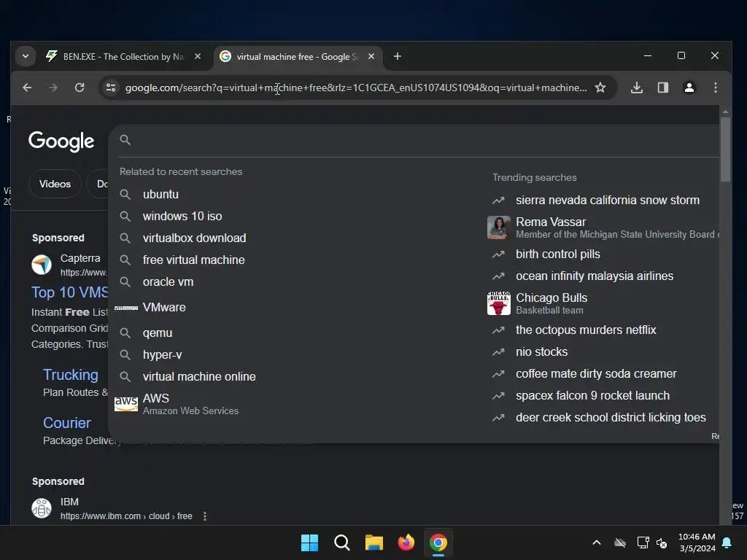The image size is (747, 560).
Task: Open Chrome downloads icon
Action: pyautogui.click(x=636, y=87)
